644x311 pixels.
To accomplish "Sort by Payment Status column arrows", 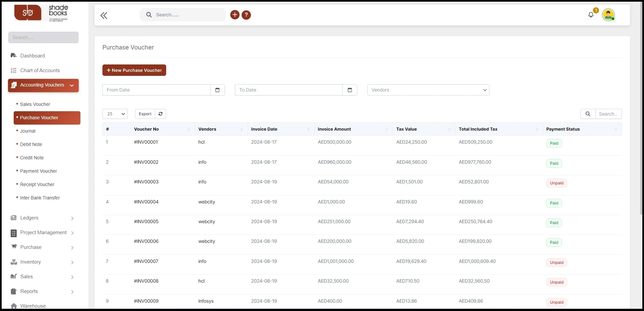I will click(616, 129).
